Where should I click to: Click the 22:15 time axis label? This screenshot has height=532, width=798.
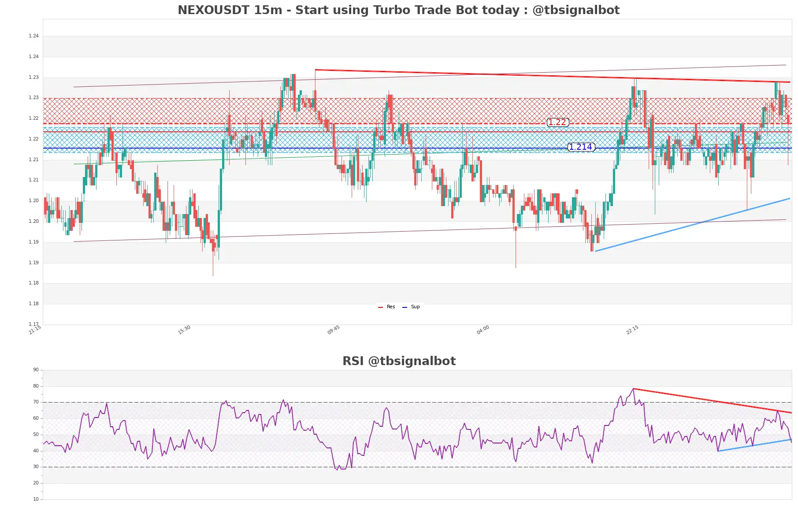tap(632, 330)
